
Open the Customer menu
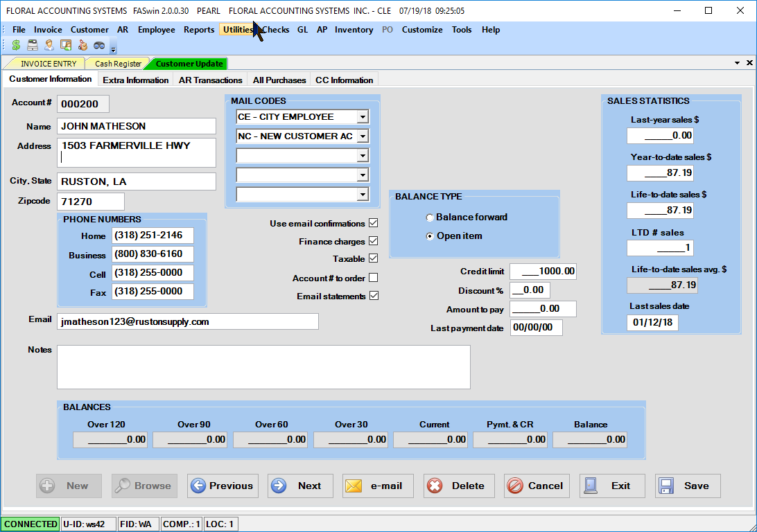(89, 29)
